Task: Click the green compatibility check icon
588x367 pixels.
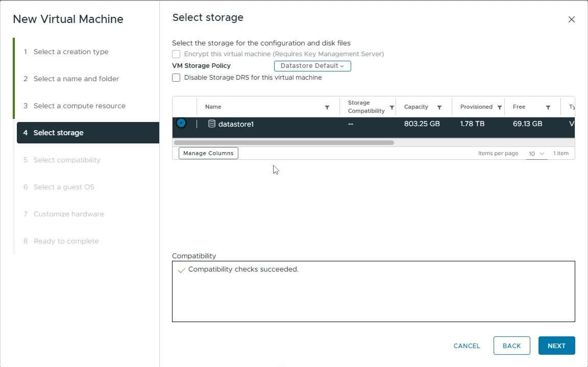Action: click(181, 269)
